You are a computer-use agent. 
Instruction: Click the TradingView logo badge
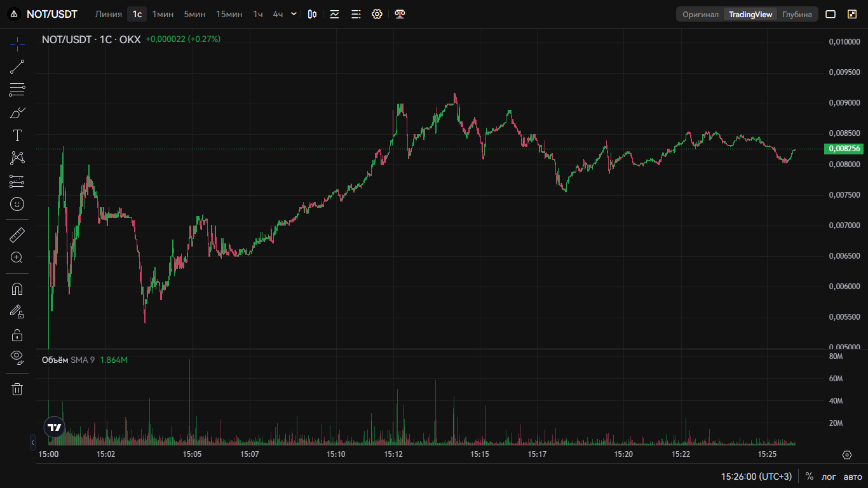[55, 428]
